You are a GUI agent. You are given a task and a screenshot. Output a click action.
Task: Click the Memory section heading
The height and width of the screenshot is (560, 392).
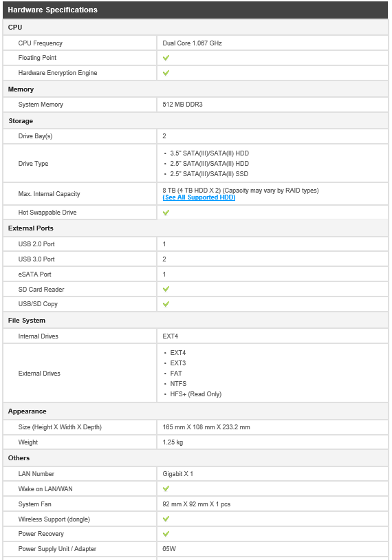coord(21,89)
